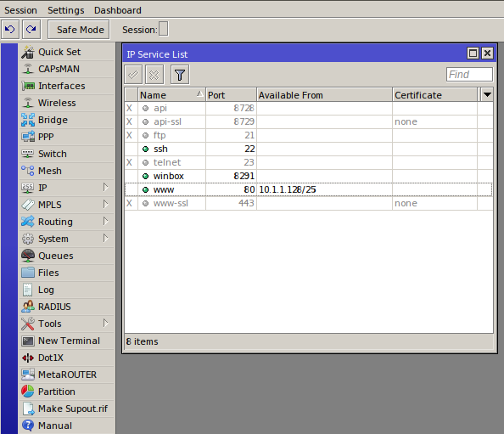Sort by the Port column header
This screenshot has width=504, height=434.
[x=231, y=95]
